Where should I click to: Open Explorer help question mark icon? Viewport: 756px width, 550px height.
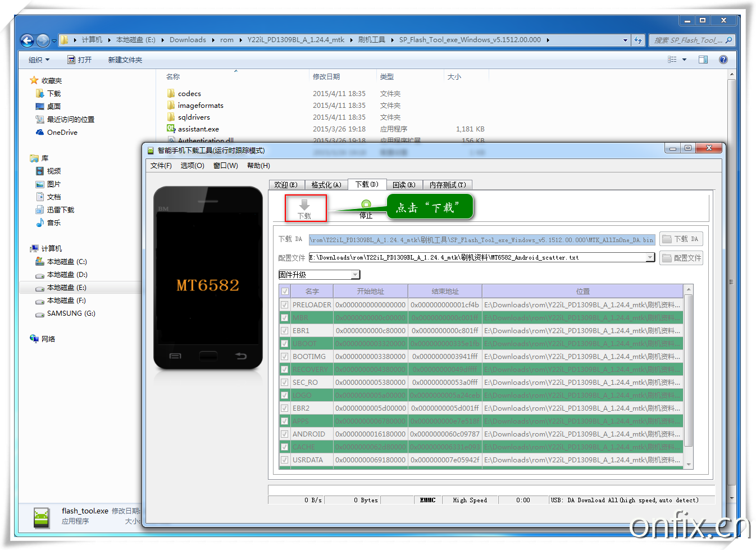click(x=723, y=60)
